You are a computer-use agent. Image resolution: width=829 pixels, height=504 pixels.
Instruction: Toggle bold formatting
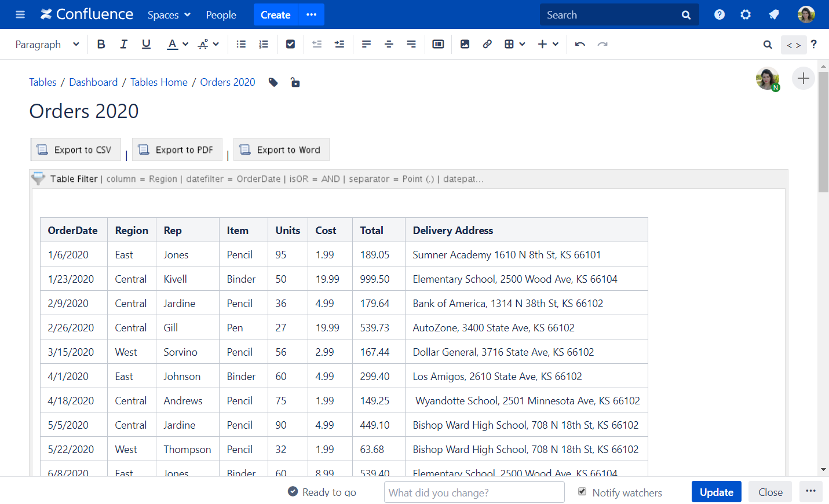click(x=101, y=44)
